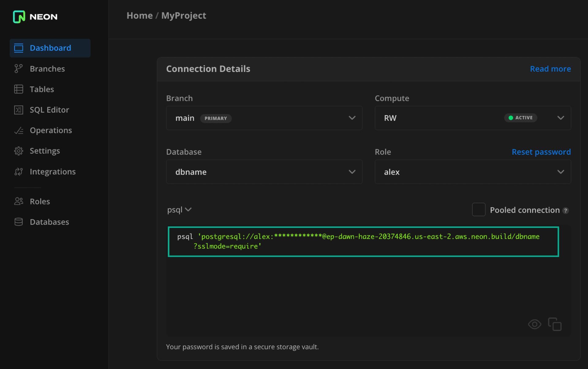The width and height of the screenshot is (588, 369).
Task: Click the Roles sidebar icon
Action: (x=18, y=201)
